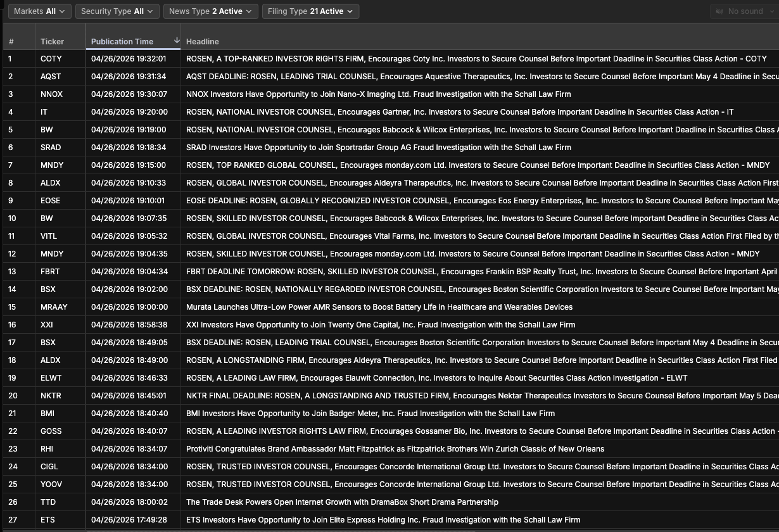The height and width of the screenshot is (532, 779).
Task: Open the Vital Farms securities class action headline
Action: (x=483, y=236)
